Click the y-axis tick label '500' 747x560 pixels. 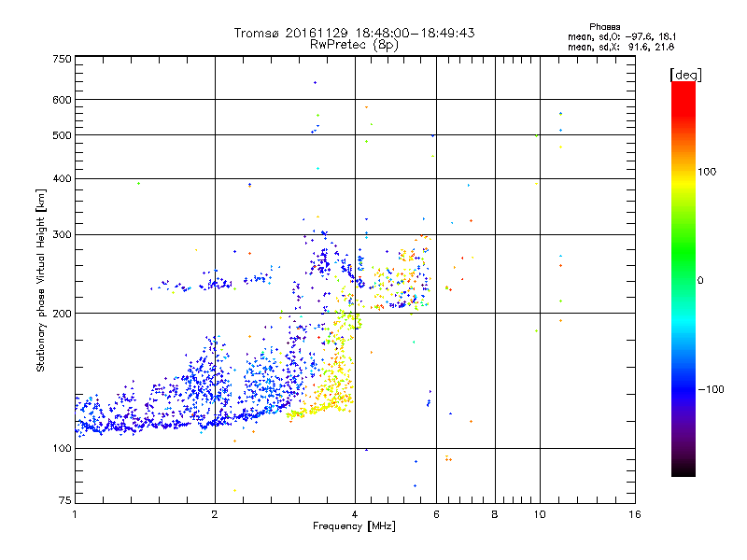point(62,135)
